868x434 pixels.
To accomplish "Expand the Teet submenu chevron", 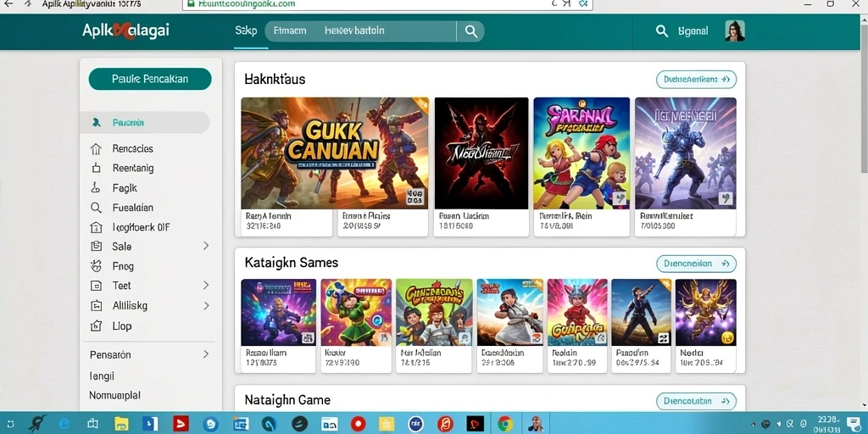I will [x=206, y=285].
